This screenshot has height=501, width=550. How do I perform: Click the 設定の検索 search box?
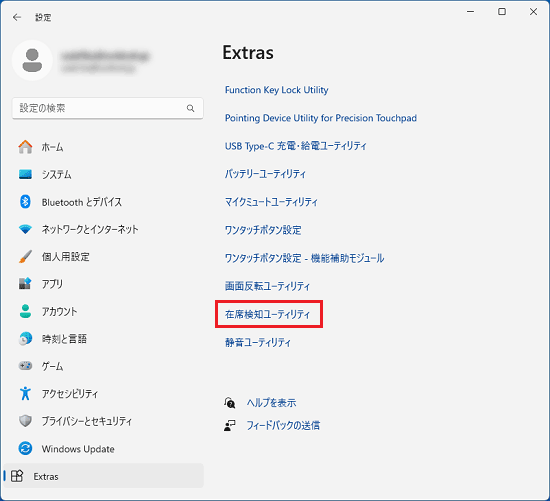[108, 108]
